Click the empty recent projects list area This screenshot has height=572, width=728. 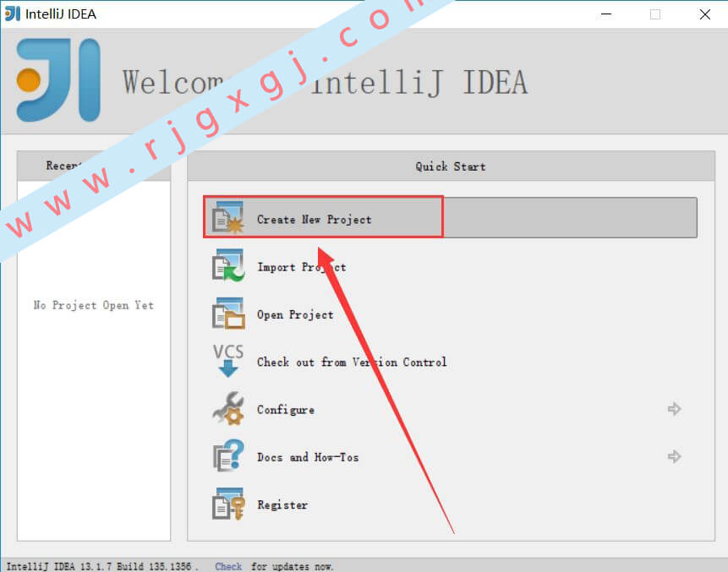tap(94, 361)
